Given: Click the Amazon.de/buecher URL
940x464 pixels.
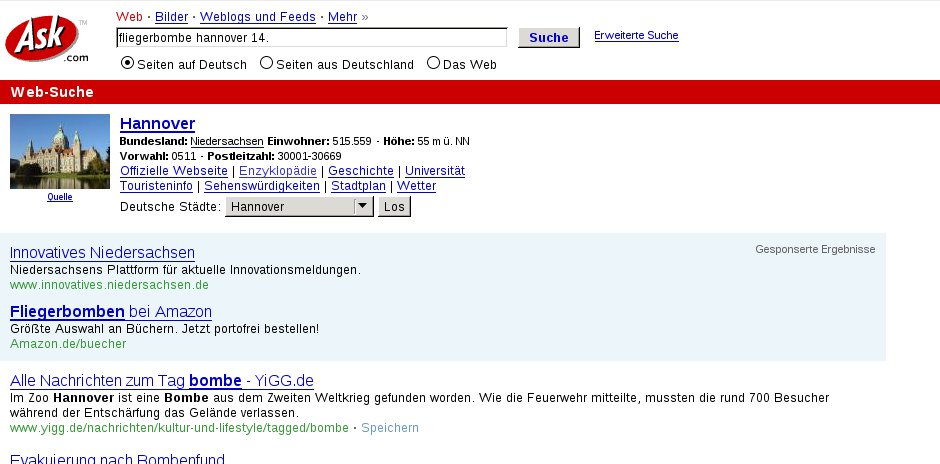Looking at the screenshot, I should 68,344.
